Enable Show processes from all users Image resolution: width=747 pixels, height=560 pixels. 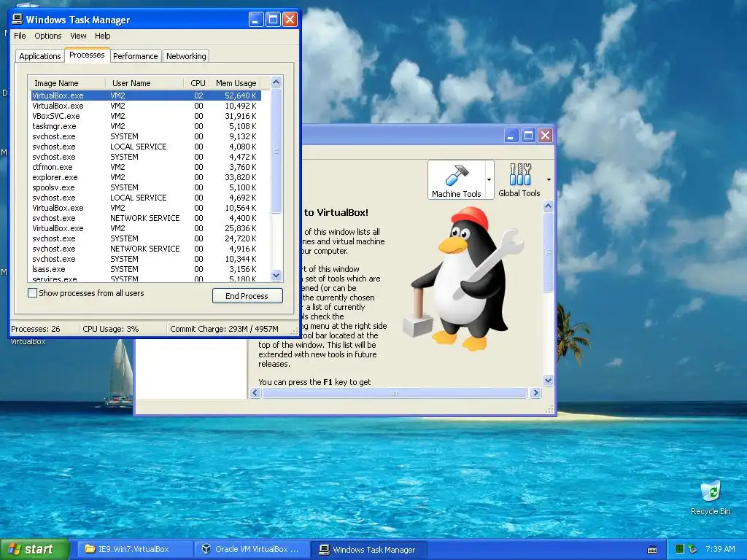(32, 293)
